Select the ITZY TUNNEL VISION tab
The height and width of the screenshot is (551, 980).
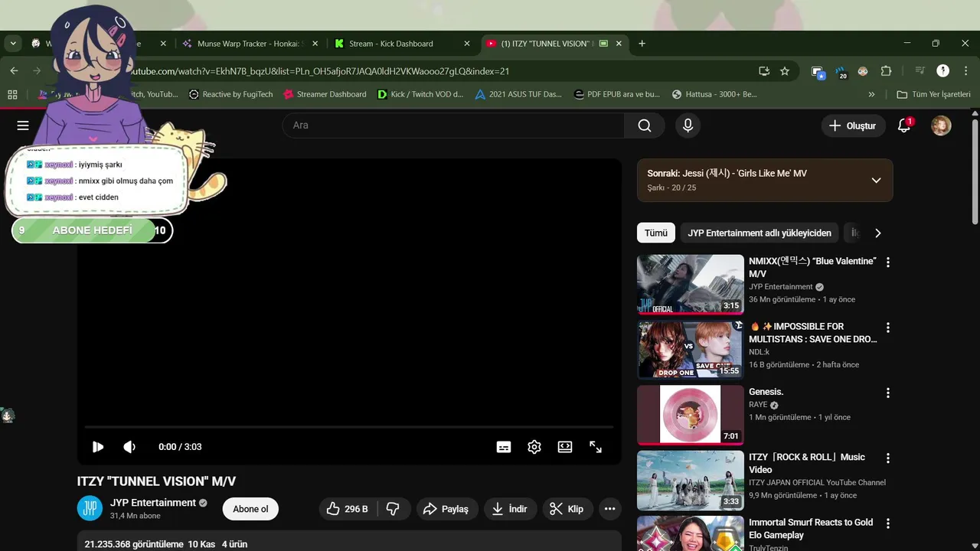point(555,44)
